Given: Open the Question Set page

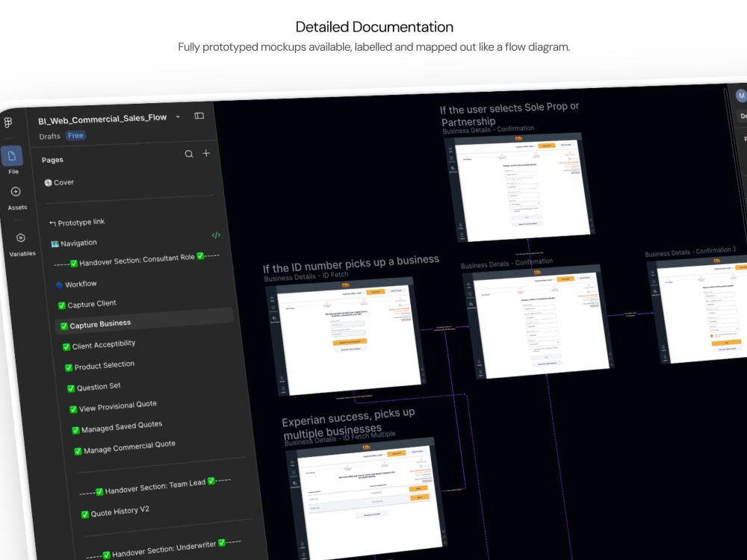Looking at the screenshot, I should 94,387.
